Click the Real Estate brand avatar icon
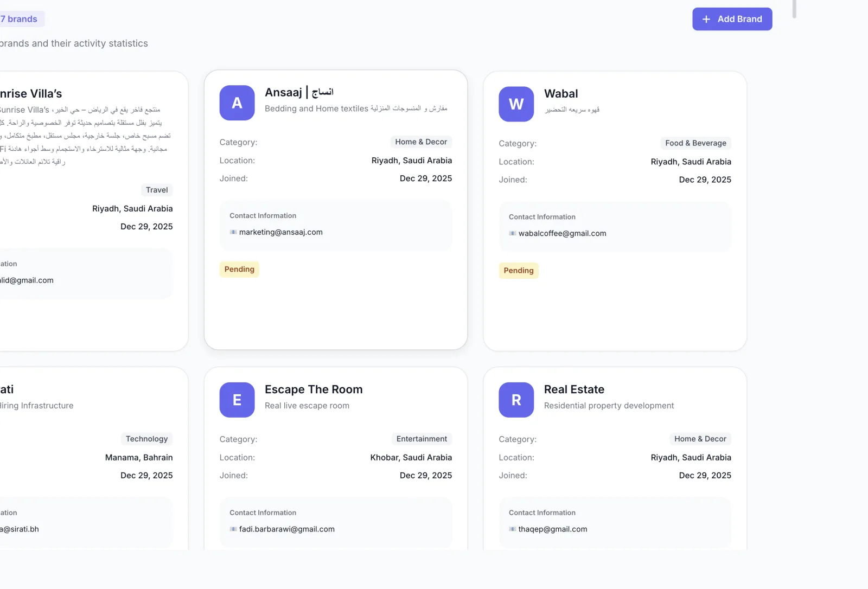868x589 pixels. point(516,400)
